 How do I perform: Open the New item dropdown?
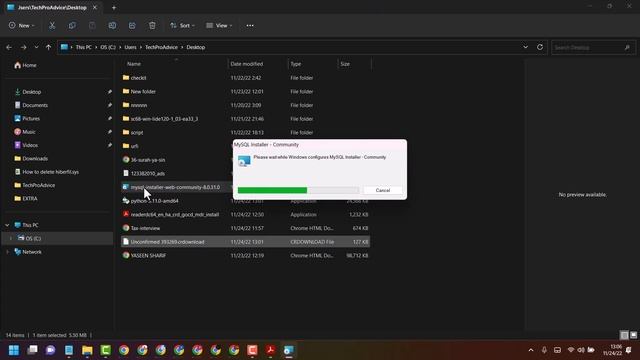(22, 25)
